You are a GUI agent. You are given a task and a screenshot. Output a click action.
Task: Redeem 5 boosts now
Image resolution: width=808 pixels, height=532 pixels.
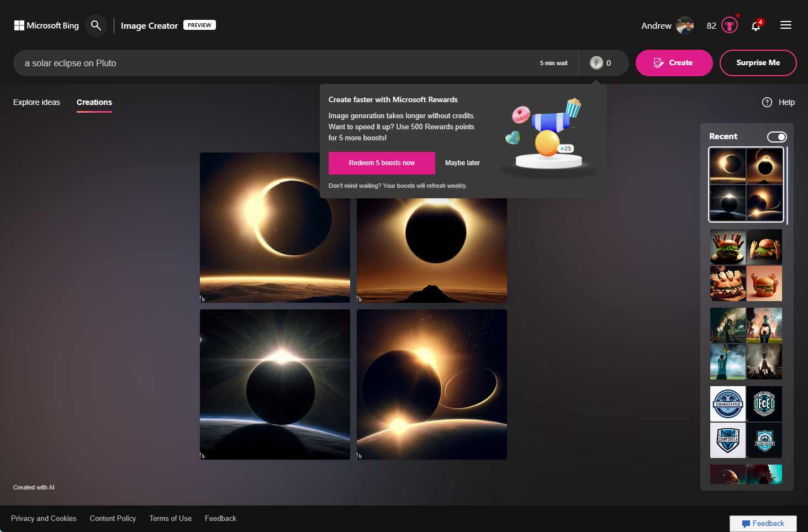tap(381, 163)
